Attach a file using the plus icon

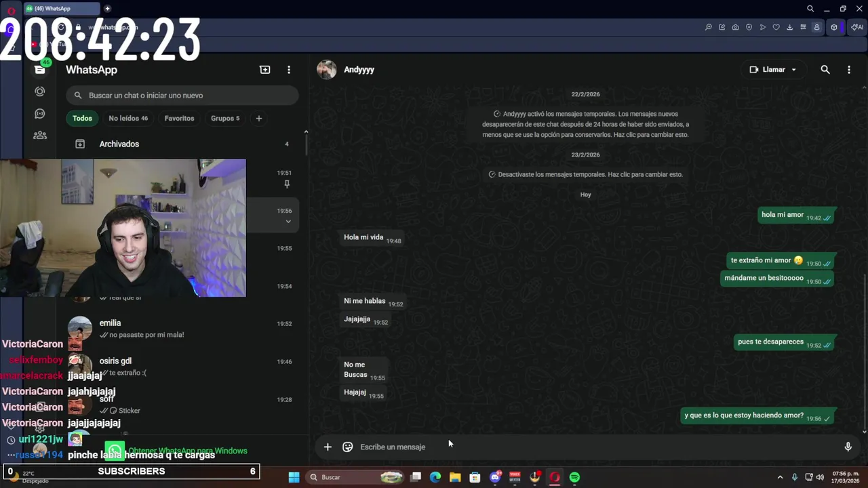point(328,447)
